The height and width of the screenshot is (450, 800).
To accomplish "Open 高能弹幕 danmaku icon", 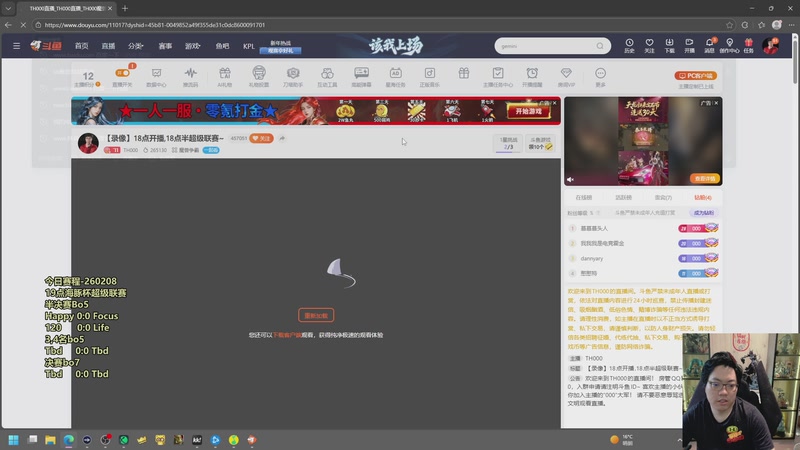I will [x=361, y=77].
